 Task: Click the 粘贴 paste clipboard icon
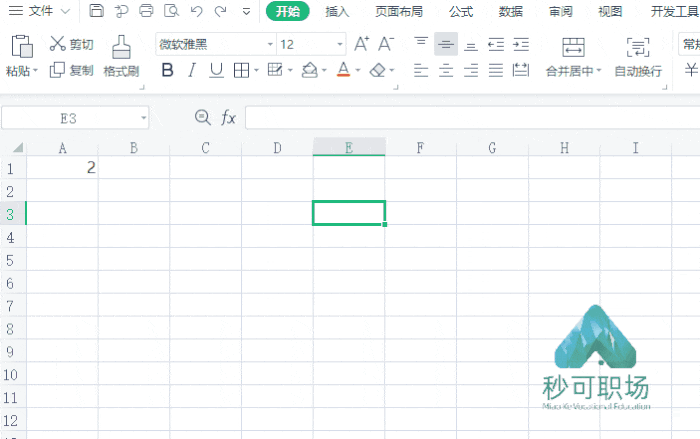22,46
